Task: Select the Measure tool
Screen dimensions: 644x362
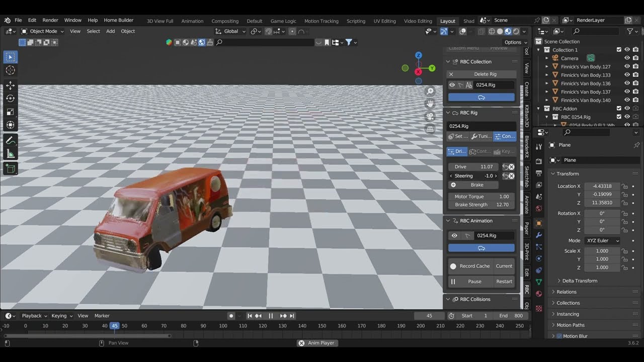Action: [10, 154]
